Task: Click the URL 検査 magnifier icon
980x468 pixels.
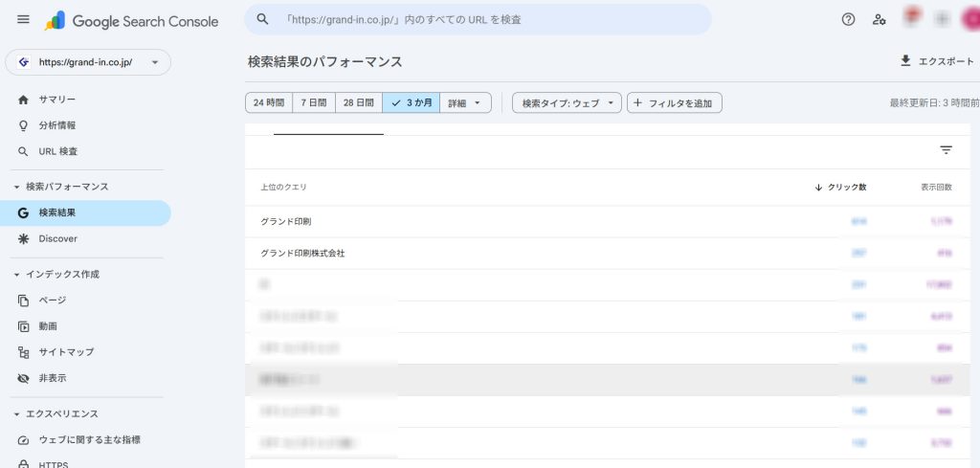Action: [x=23, y=151]
